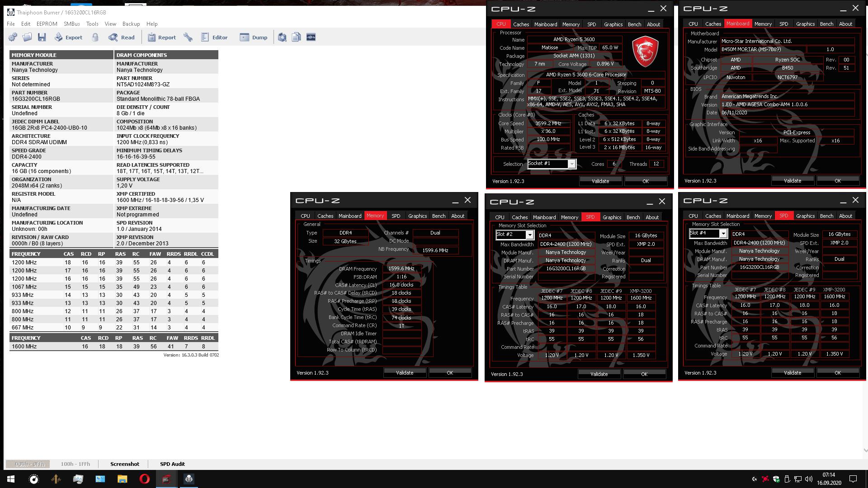Screen dimensions: 868x488
Task: Click the save floppy disk icon
Action: point(42,38)
